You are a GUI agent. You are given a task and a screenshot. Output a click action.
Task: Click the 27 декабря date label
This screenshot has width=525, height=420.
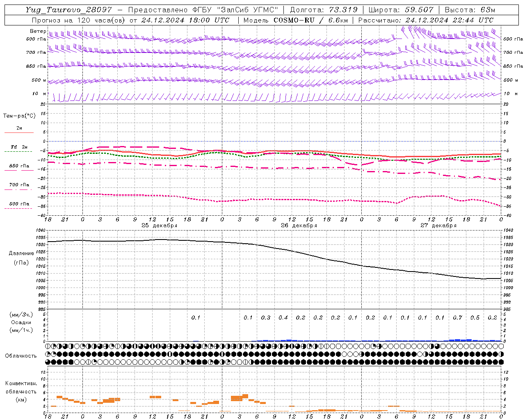click(438, 226)
